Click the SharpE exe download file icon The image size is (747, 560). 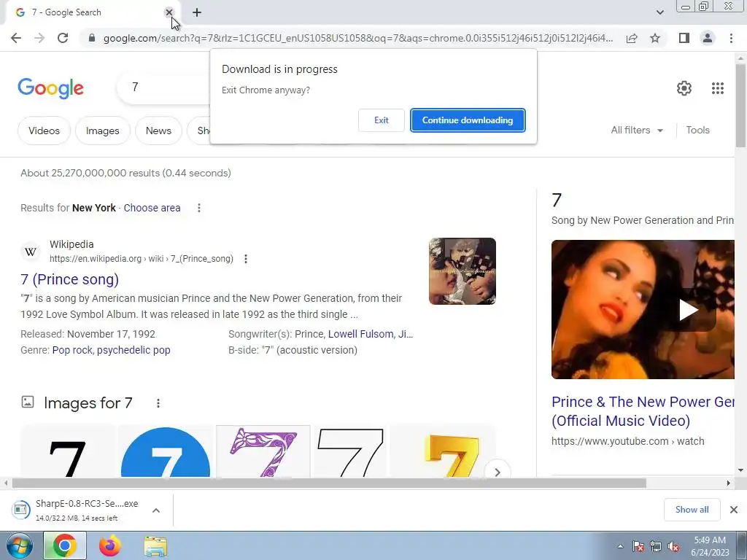20,510
